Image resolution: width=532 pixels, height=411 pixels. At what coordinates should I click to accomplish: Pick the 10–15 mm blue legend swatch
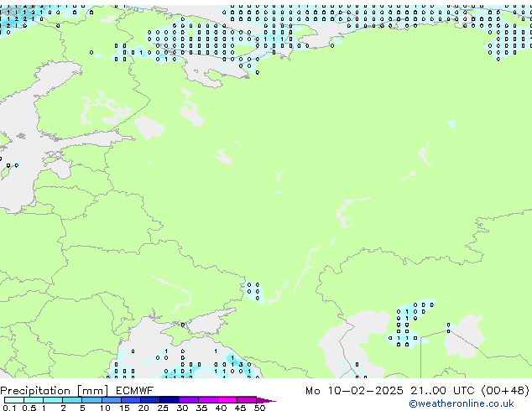[111, 400]
